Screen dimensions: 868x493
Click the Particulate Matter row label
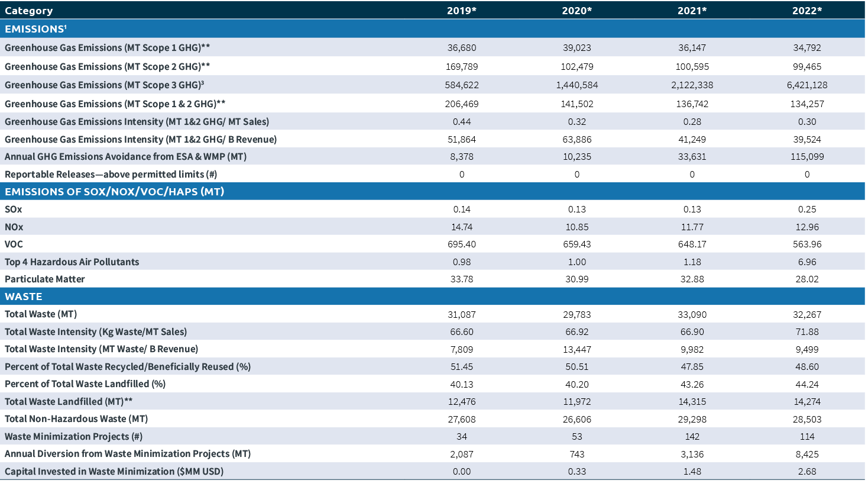[x=45, y=279]
